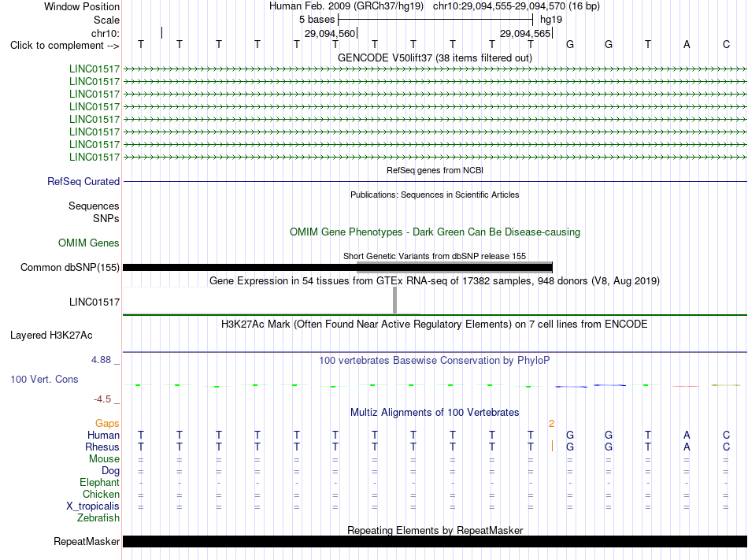
Task: Click the Human alignment row label
Action: [x=103, y=435]
